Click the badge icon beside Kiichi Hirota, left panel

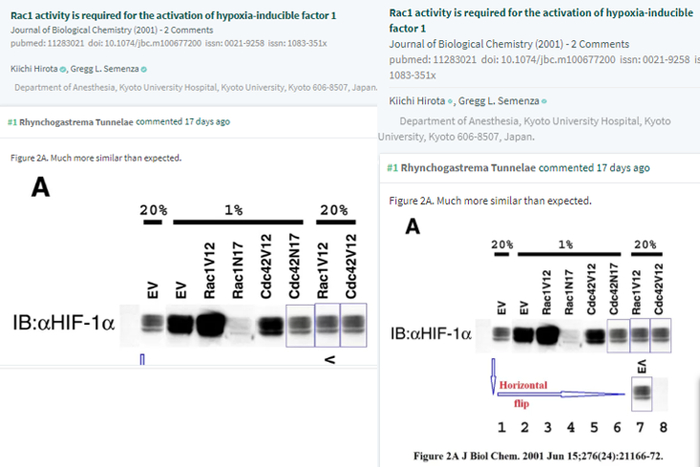(63, 69)
